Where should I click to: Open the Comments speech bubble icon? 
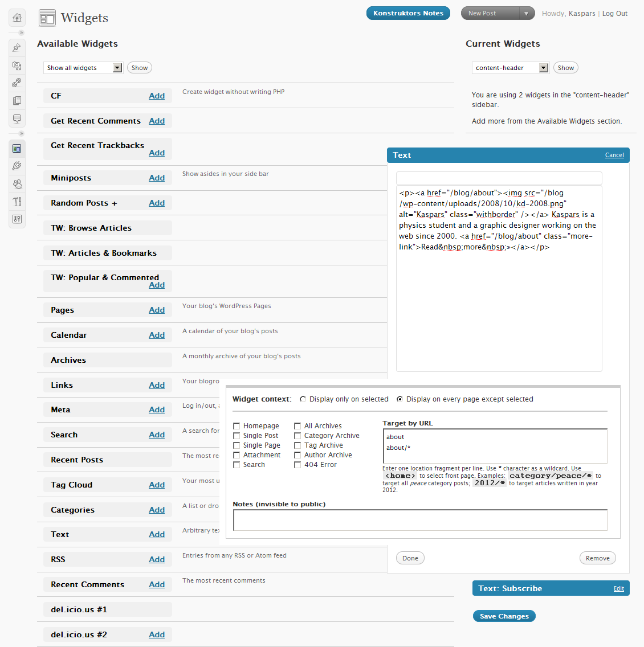pos(17,118)
